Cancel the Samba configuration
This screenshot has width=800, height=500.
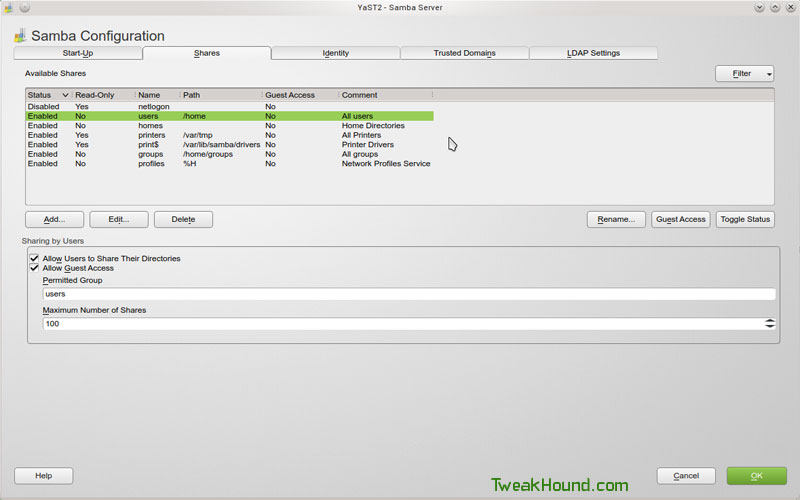[x=686, y=476]
